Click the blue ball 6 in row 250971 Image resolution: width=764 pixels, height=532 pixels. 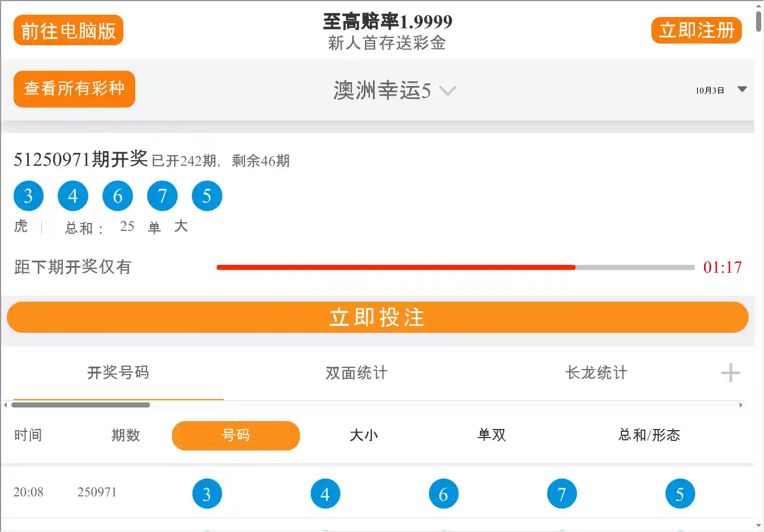(x=443, y=494)
